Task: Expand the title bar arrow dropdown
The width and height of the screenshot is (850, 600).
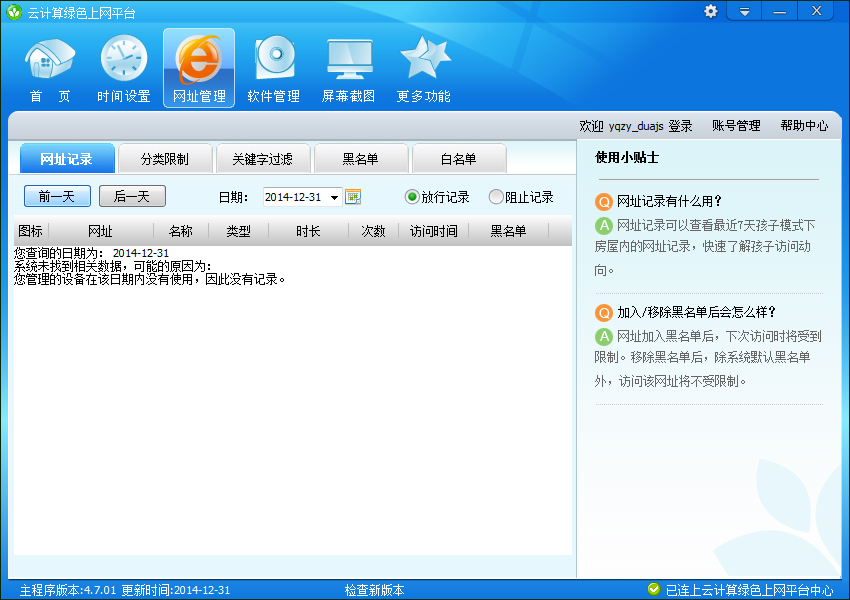Action: click(744, 11)
